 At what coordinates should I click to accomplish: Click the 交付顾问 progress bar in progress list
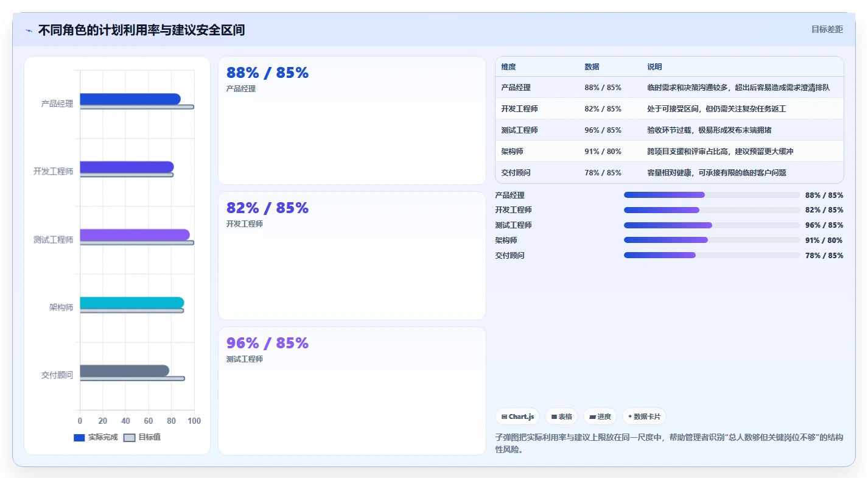(712, 255)
